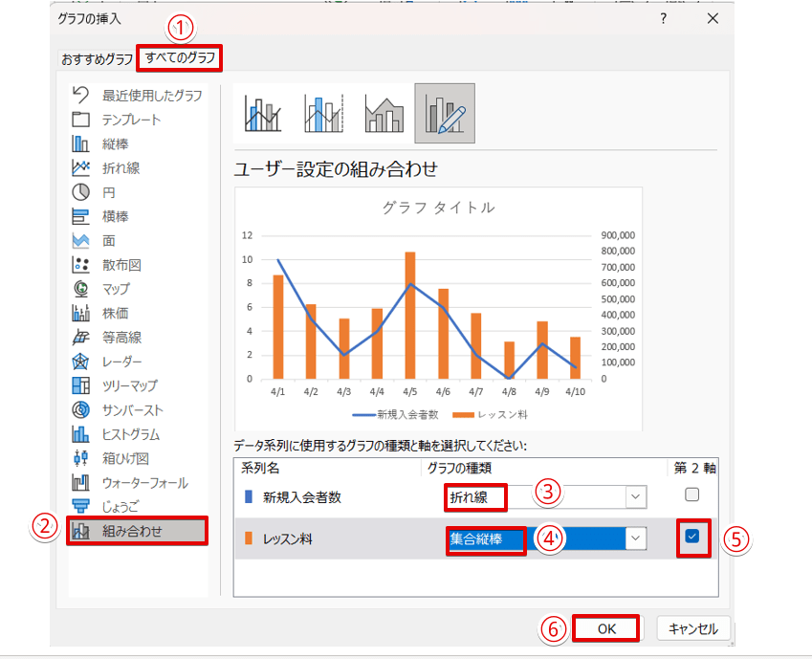The width and height of the screenshot is (812, 659).
Task: Select the ウォーターフォール waterfall chart category
Action: tap(144, 482)
